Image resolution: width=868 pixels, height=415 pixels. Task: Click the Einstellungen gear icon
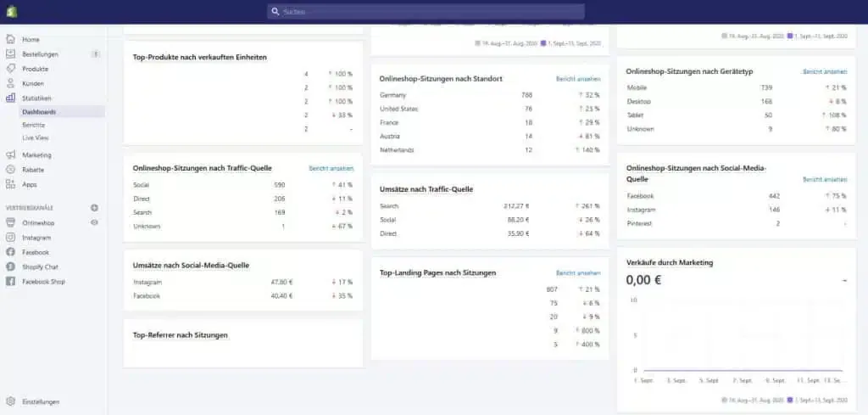coord(10,401)
